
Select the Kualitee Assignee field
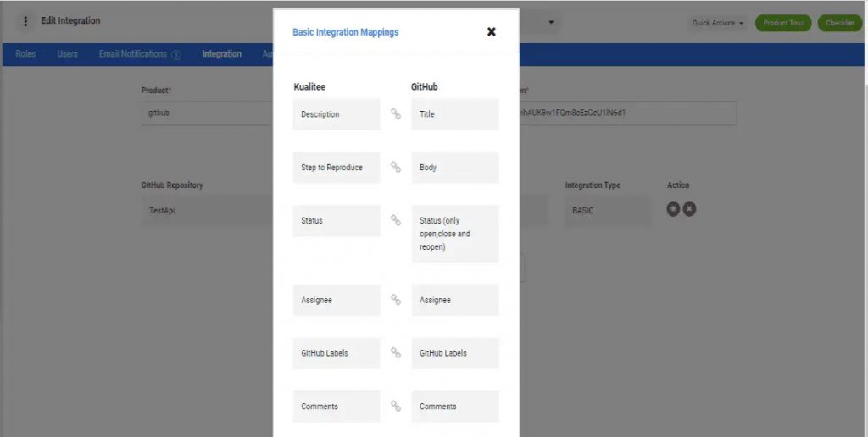(337, 301)
